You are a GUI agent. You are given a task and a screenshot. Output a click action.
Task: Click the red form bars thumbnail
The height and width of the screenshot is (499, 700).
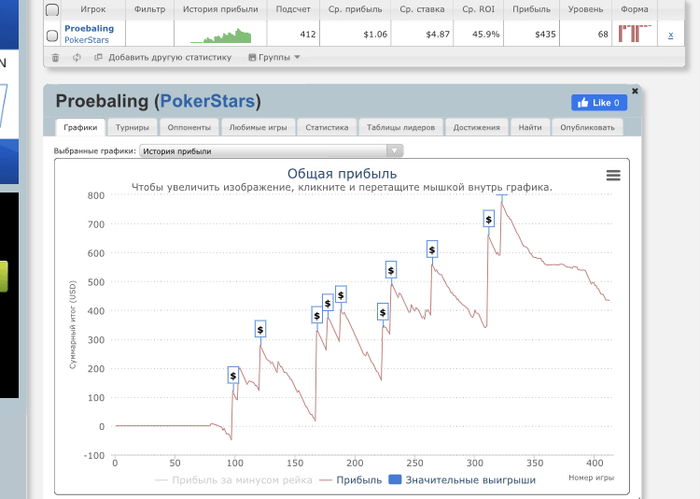pos(634,33)
